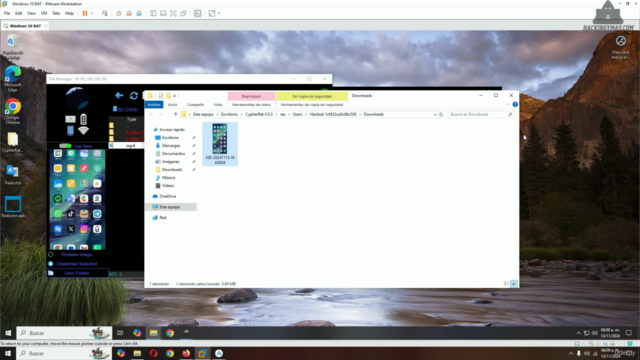Image resolution: width=640 pixels, height=360 pixels.
Task: Go up one folder level in Explorer
Action: pos(176,114)
